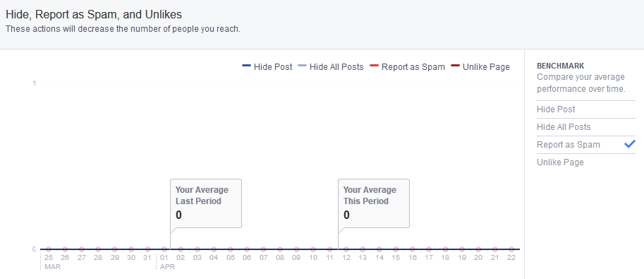Click the blue checkmark beside Report as Spam
The height and width of the screenshot is (279, 644).
[x=630, y=144]
